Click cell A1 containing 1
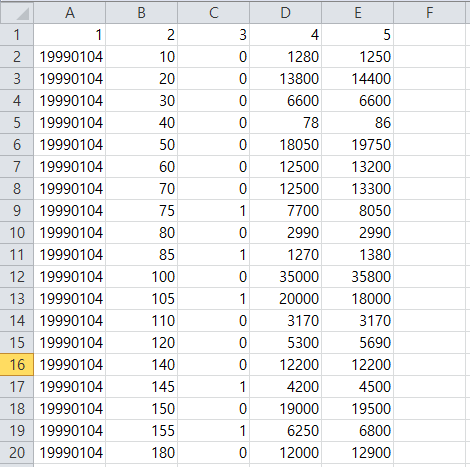Image resolution: width=470 pixels, height=467 pixels. coord(70,35)
